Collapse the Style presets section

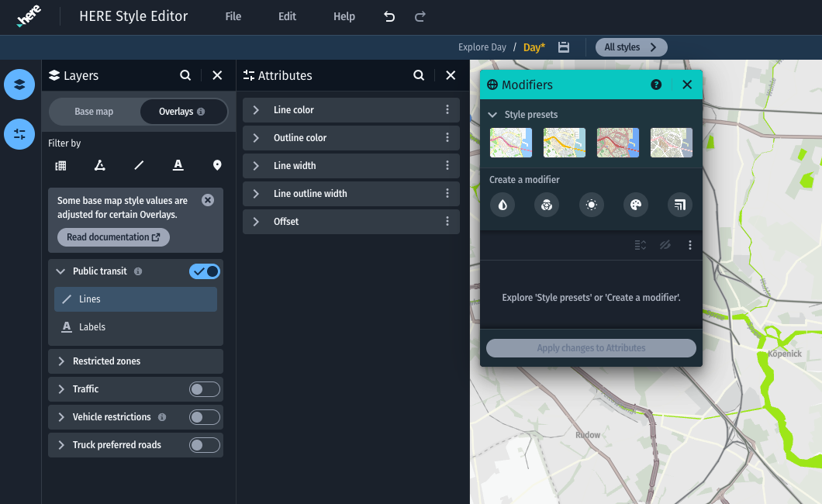492,115
